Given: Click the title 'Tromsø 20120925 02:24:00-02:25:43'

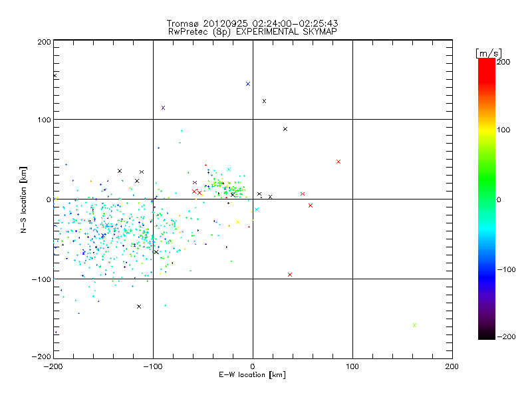Looking at the screenshot, I should [x=253, y=23].
